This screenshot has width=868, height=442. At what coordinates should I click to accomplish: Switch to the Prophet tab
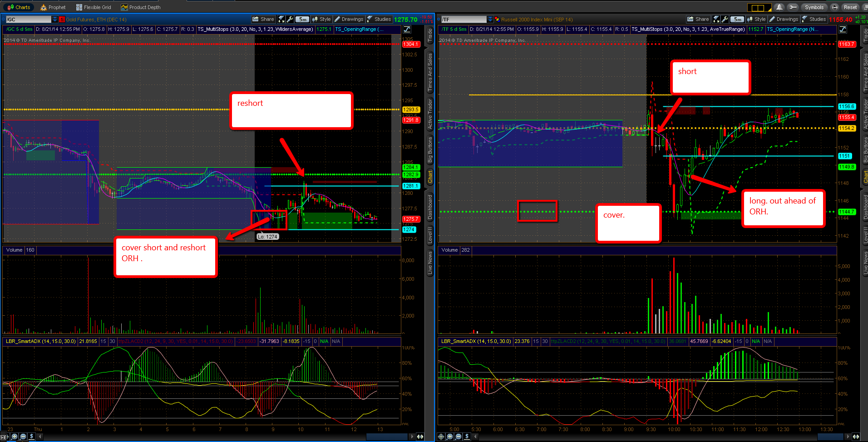(x=53, y=7)
